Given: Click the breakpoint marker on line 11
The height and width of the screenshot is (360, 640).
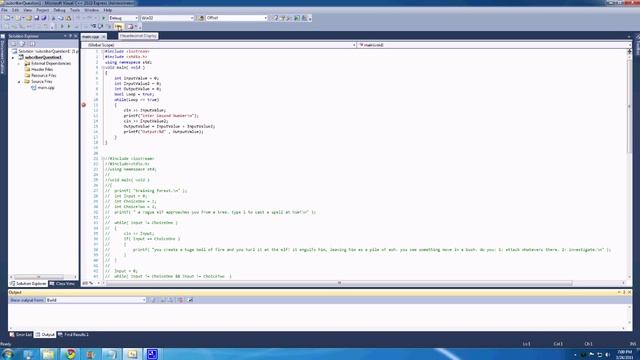Looking at the screenshot, I should pos(84,105).
